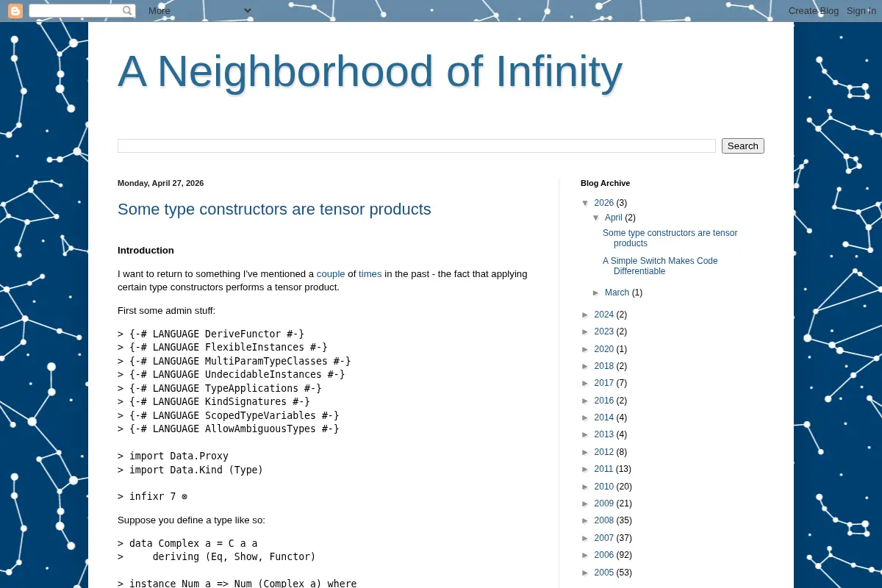Open the 2009 archive link
Screen dimensions: 882x588
[x=604, y=503]
